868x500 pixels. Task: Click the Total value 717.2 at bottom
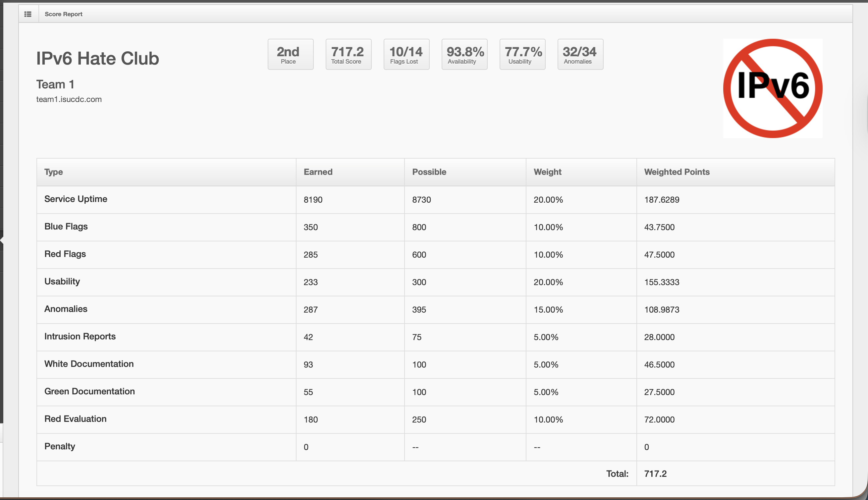tap(655, 474)
